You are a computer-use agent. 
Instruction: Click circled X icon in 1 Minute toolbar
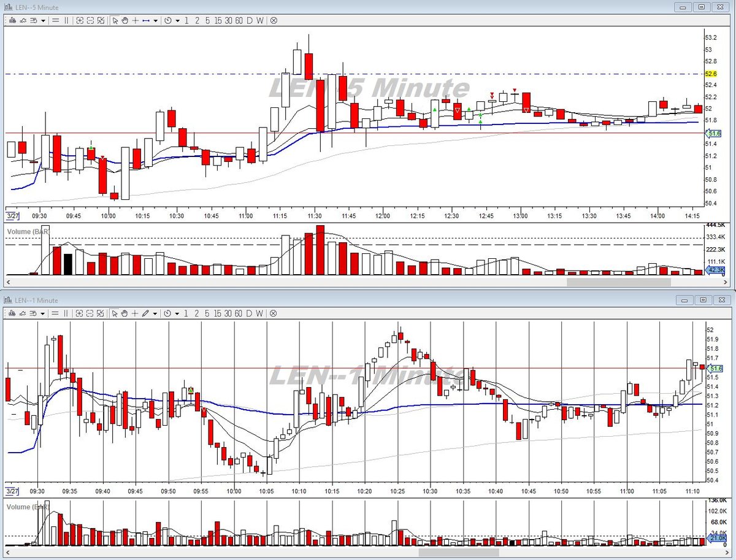pyautogui.click(x=273, y=313)
